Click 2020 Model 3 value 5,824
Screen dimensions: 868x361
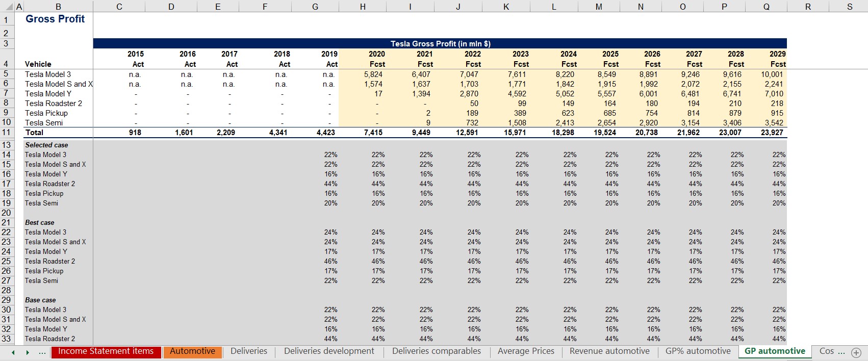pos(373,74)
